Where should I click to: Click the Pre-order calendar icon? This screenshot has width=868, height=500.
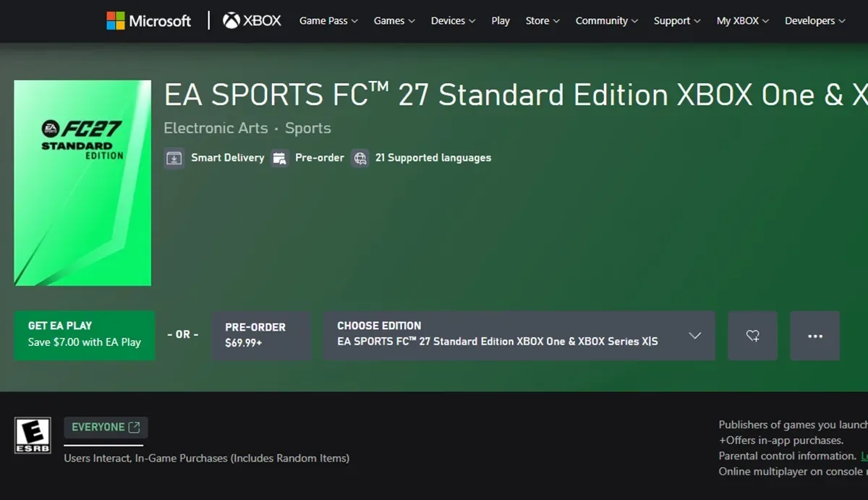coord(280,158)
